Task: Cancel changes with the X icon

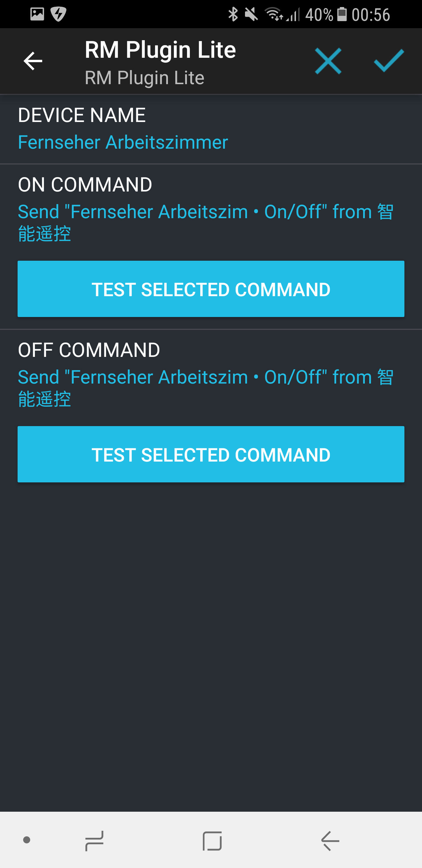Action: (x=328, y=61)
